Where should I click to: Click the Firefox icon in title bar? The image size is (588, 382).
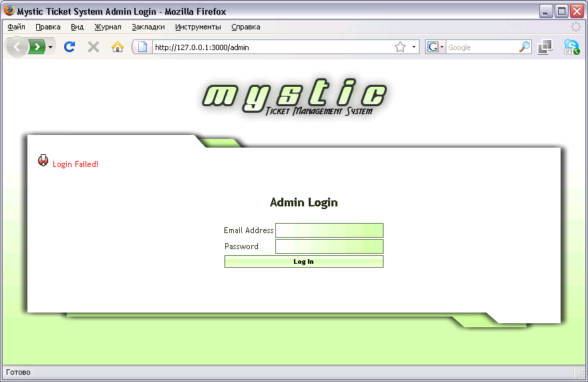9,11
